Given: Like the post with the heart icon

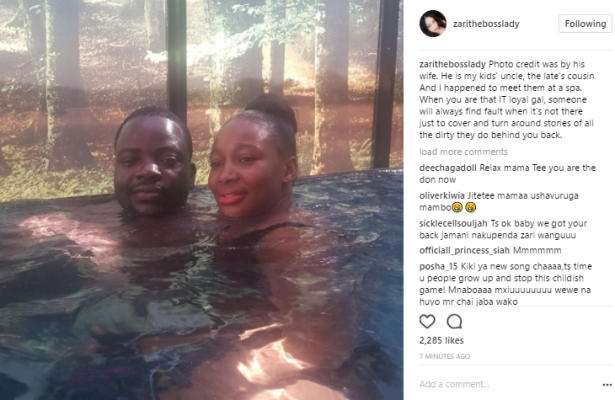Looking at the screenshot, I should (427, 322).
